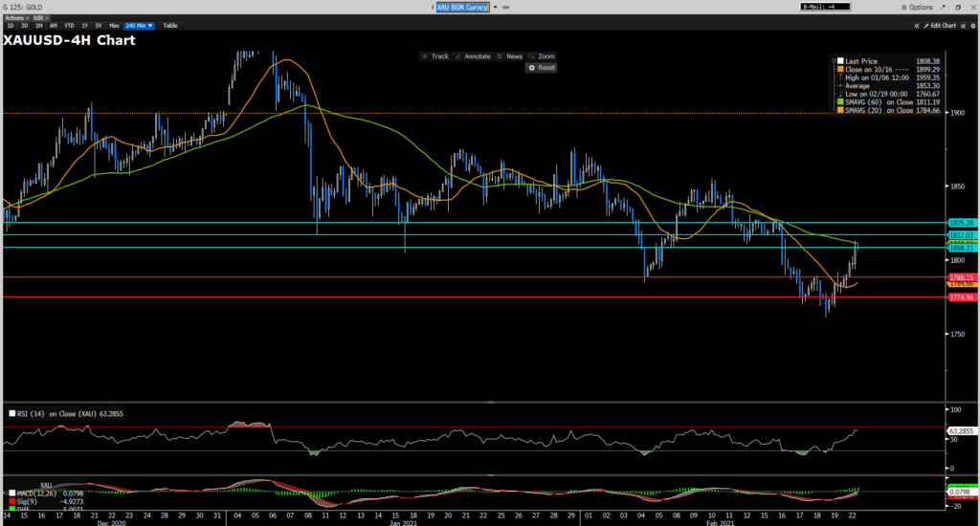Click the legend value 1760.67
980x526 pixels.
click(927, 94)
